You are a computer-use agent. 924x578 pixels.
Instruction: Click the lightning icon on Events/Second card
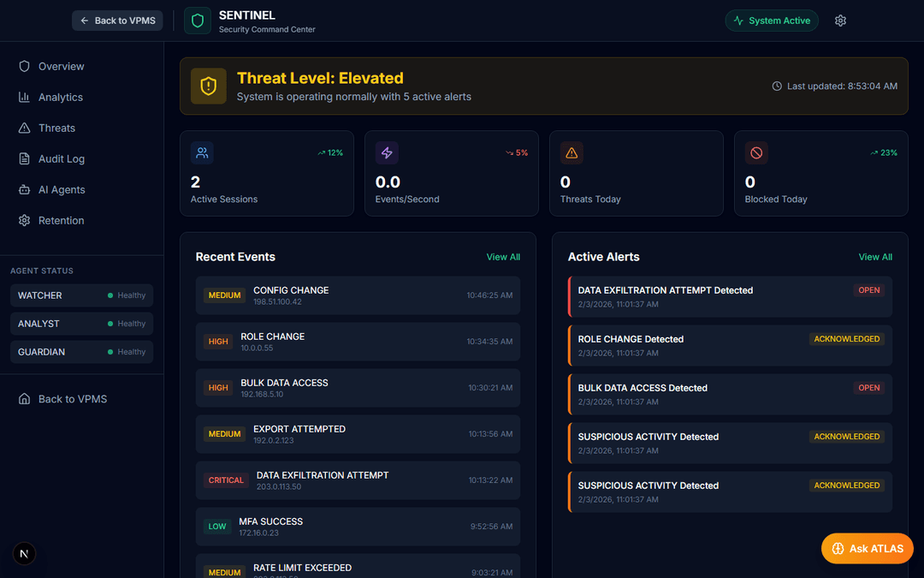(387, 152)
